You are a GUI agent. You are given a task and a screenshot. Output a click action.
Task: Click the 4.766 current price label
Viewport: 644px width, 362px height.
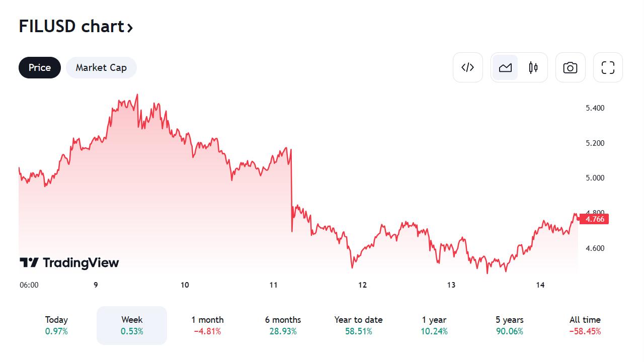[x=594, y=219]
